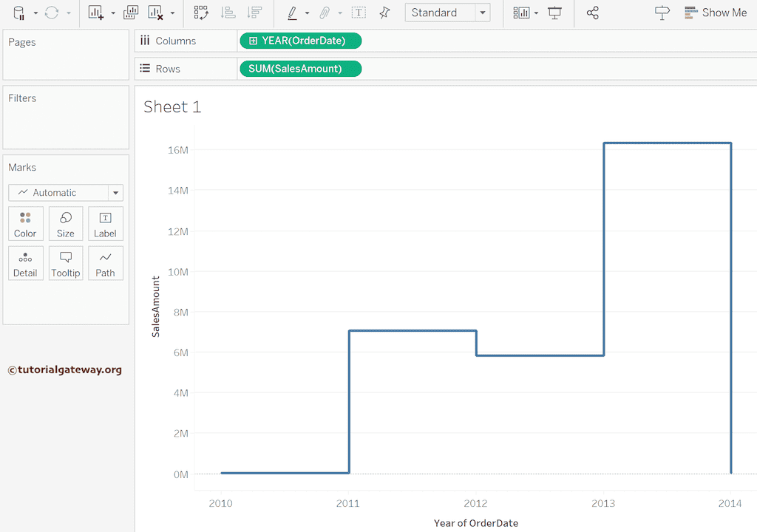Image resolution: width=757 pixels, height=532 pixels.
Task: Click the Share workbook icon
Action: click(592, 13)
